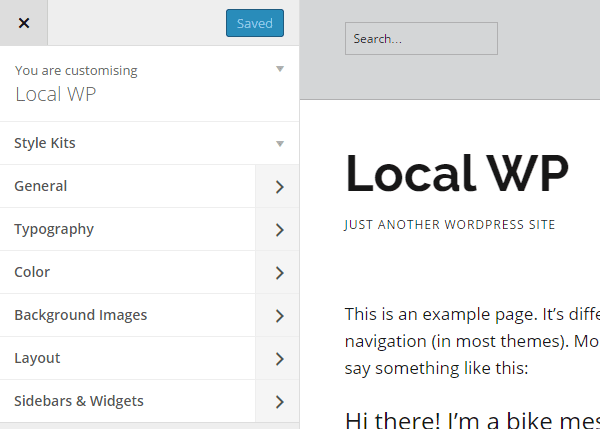The height and width of the screenshot is (429, 600).
Task: Focus the Search... field in site preview
Action: pyautogui.click(x=421, y=39)
